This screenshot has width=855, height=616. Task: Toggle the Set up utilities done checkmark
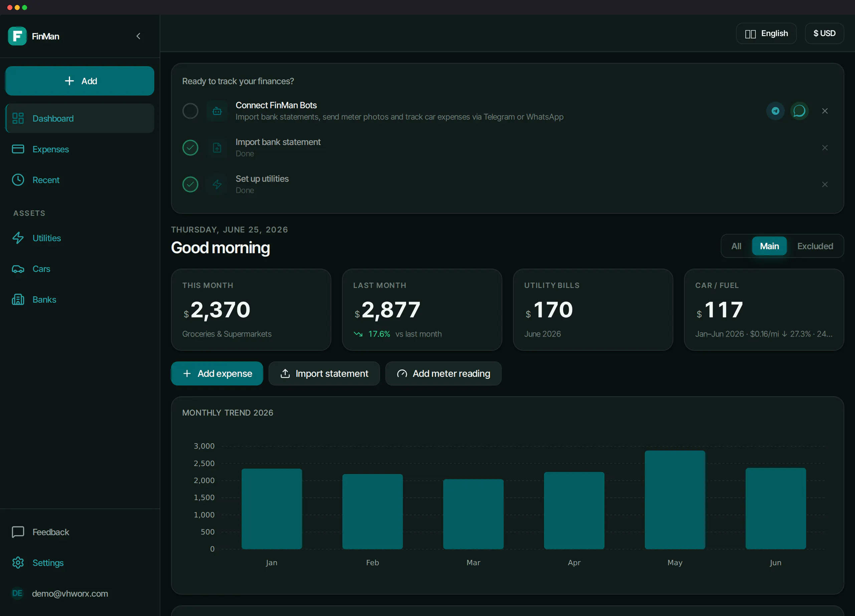click(x=190, y=185)
